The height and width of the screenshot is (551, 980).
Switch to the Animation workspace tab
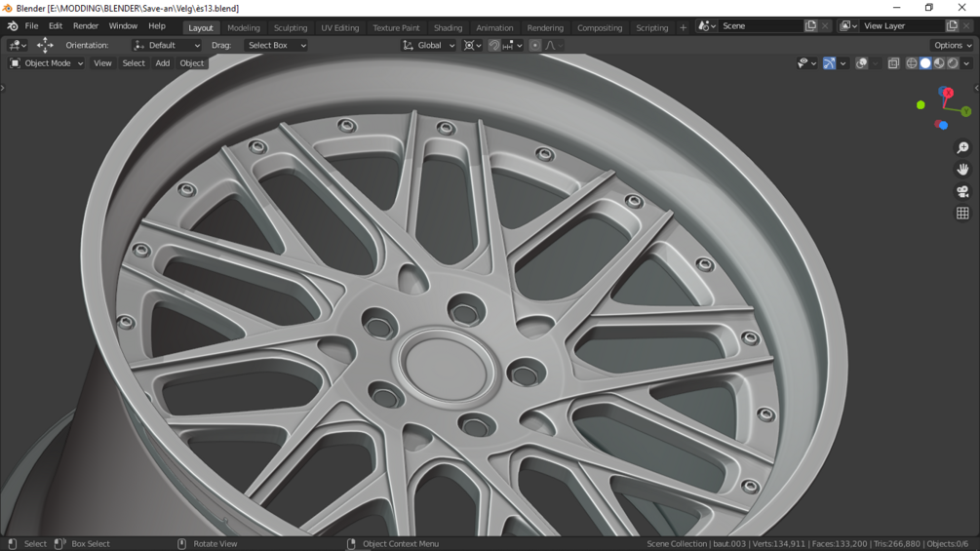tap(494, 27)
